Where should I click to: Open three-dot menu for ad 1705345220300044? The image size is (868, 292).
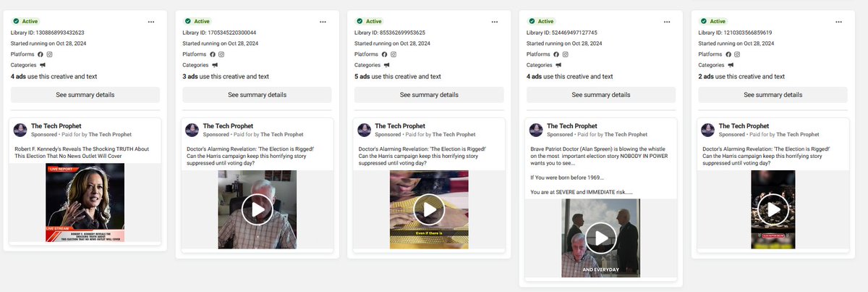pos(323,22)
